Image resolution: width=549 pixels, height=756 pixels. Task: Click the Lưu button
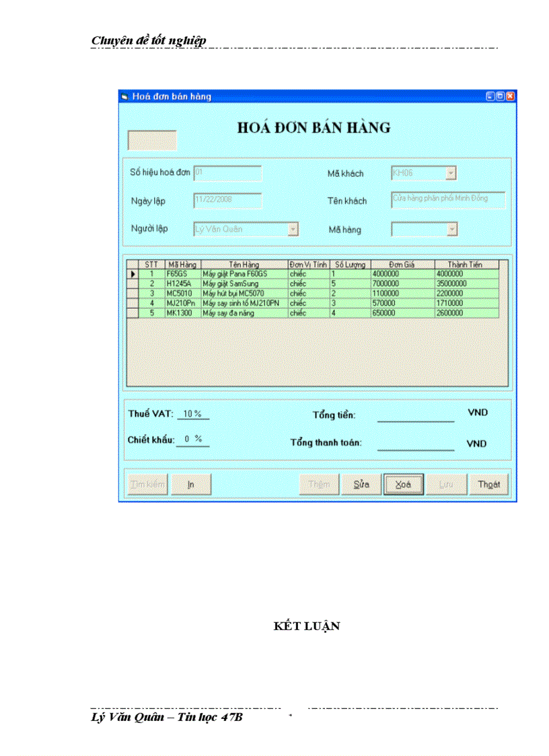pos(445,484)
